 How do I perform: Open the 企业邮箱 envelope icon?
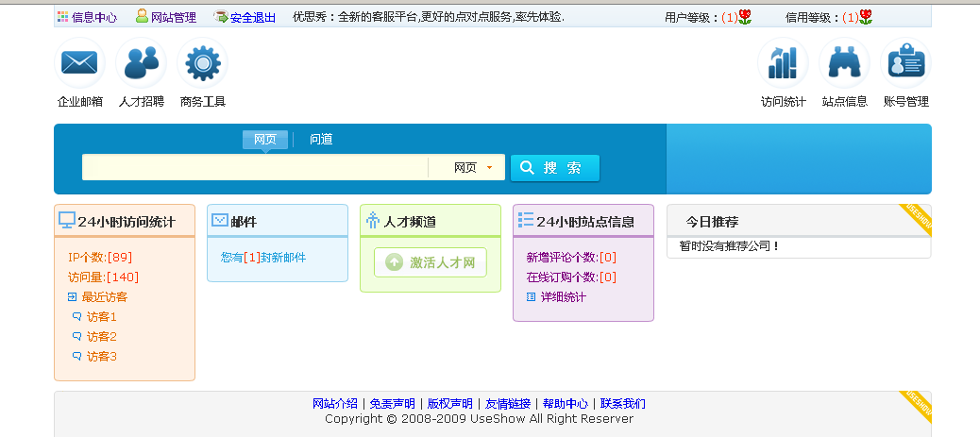click(79, 62)
